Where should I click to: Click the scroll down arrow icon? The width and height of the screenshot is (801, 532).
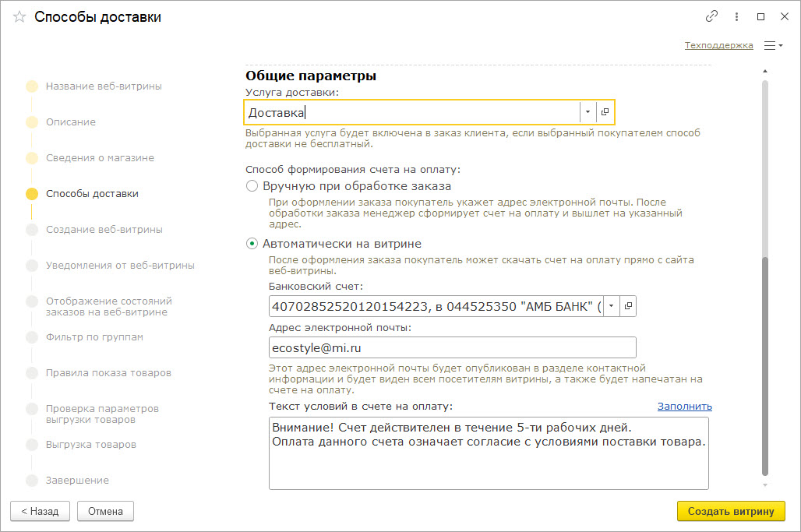point(765,485)
